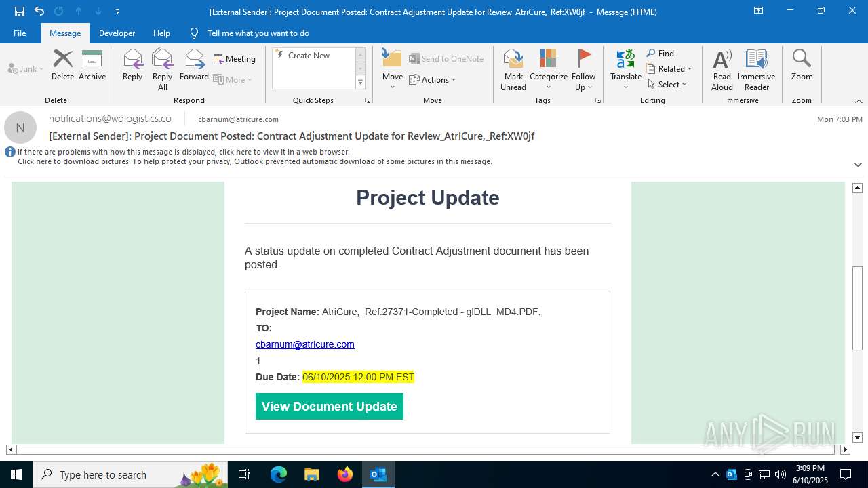The width and height of the screenshot is (868, 488).
Task: Open Follow Up flag menu
Action: (x=583, y=70)
